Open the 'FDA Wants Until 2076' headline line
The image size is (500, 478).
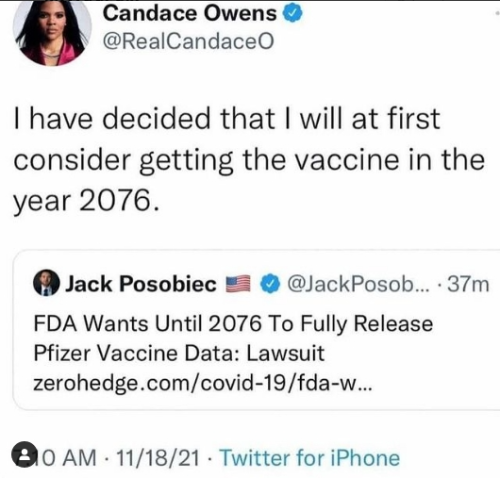233,324
